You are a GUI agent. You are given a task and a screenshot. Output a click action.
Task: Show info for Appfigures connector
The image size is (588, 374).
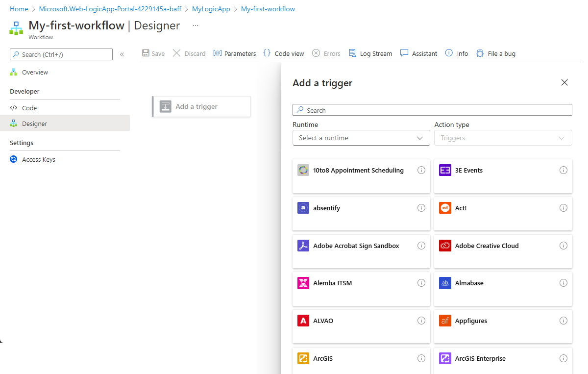point(563,321)
